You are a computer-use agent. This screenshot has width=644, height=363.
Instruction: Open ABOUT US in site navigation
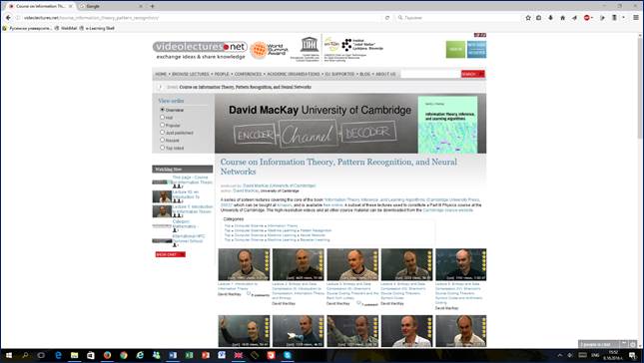pyautogui.click(x=385, y=74)
